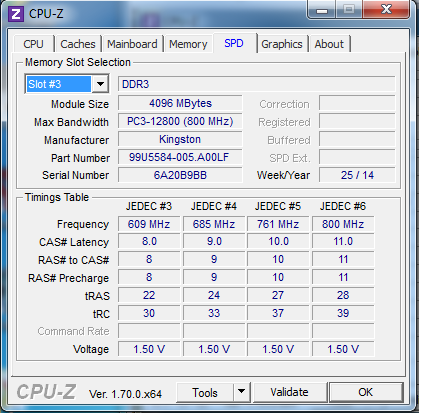Viewport: 423px width, 413px height.
Task: Click the JEDEC #5 column header
Action: point(278,206)
